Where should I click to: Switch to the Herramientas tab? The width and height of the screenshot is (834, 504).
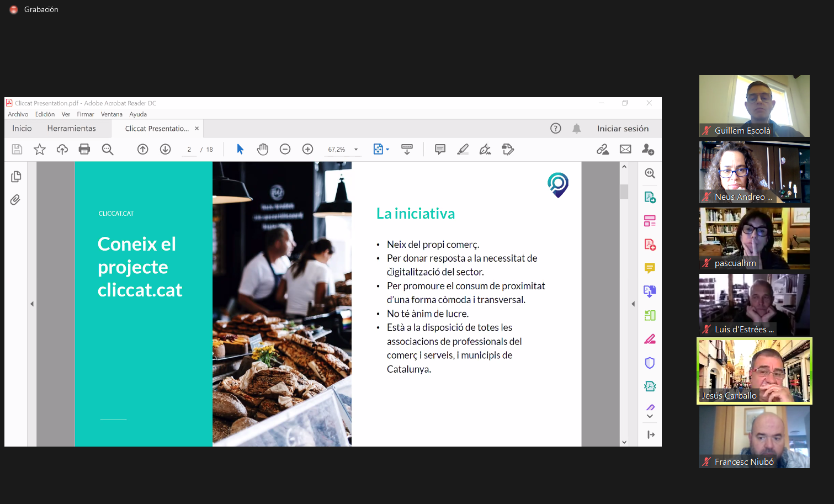[72, 128]
